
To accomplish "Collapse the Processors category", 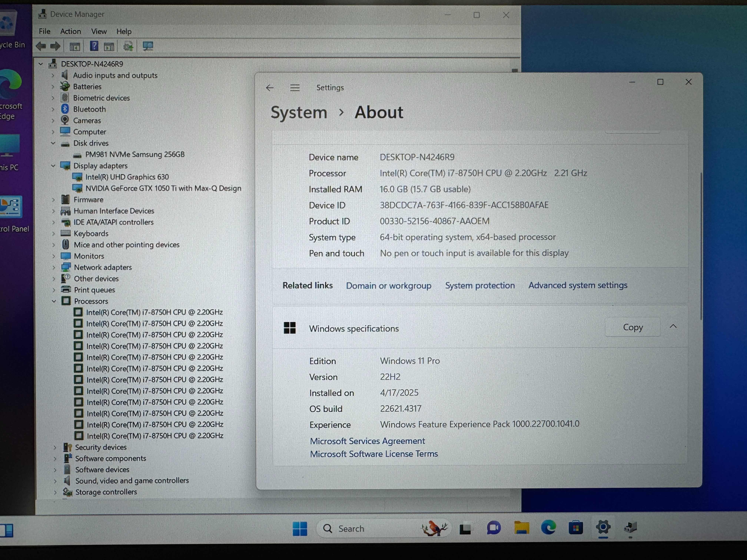I will click(54, 301).
